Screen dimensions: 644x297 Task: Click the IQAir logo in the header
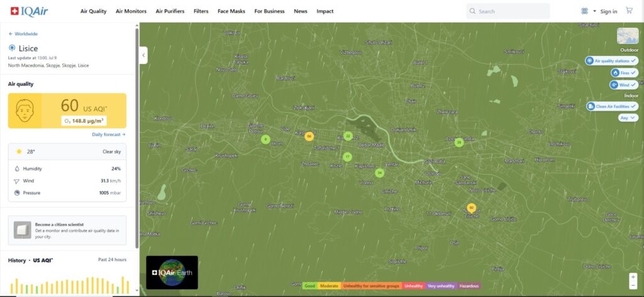pyautogui.click(x=30, y=11)
